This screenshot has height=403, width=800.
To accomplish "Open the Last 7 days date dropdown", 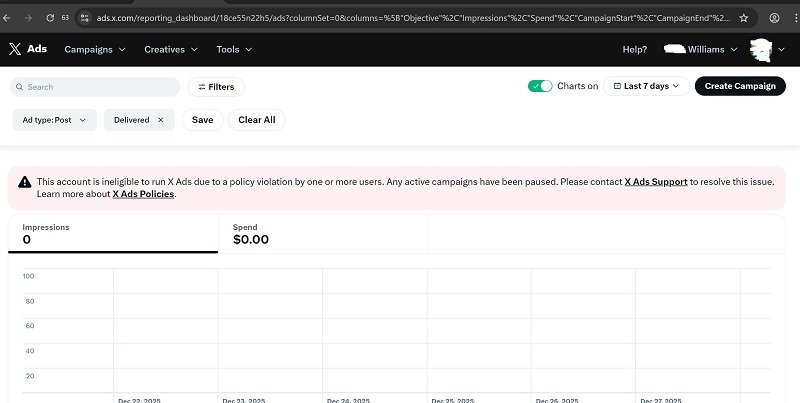I will coord(646,86).
